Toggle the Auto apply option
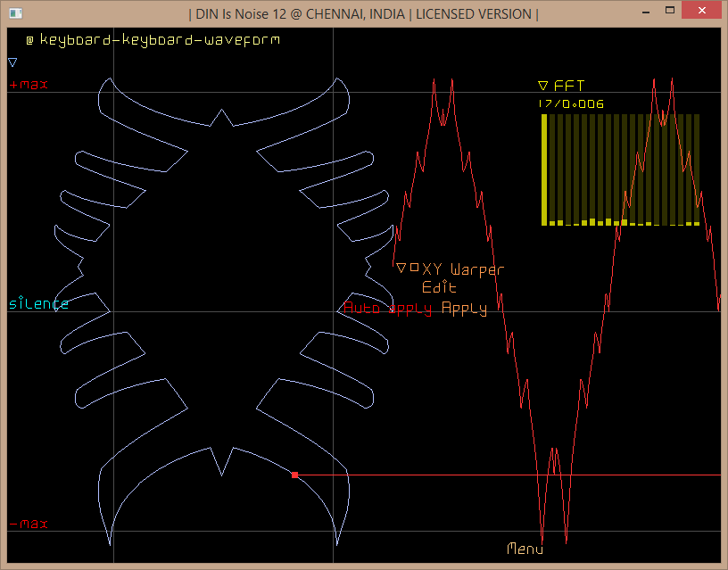The width and height of the screenshot is (728, 570). (388, 309)
